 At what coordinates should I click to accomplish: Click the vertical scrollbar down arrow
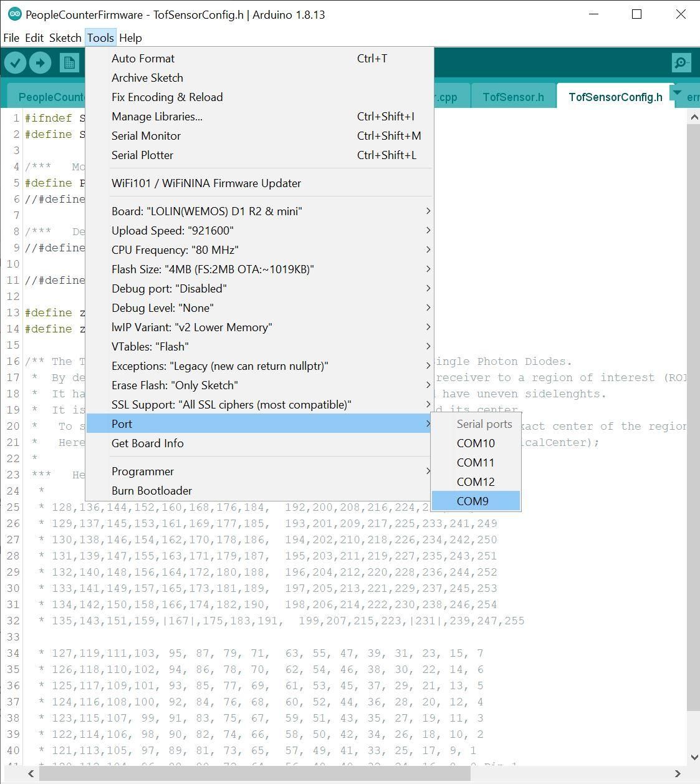point(694,757)
